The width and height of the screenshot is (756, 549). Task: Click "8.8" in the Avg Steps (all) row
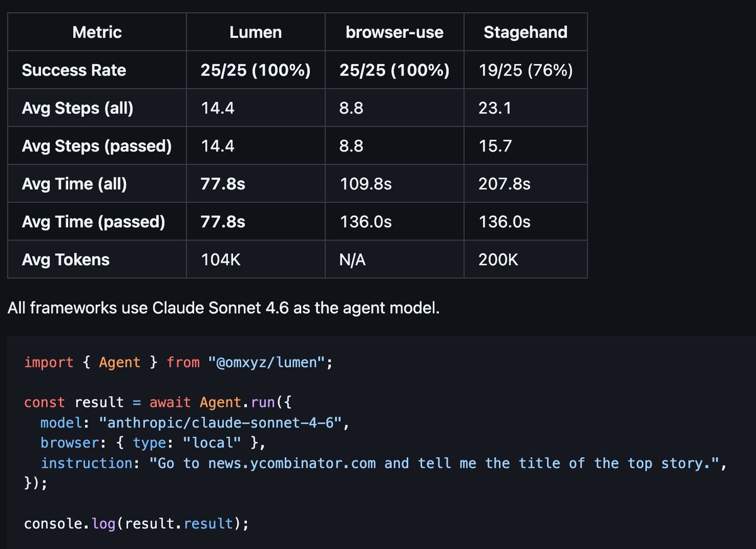coord(351,108)
